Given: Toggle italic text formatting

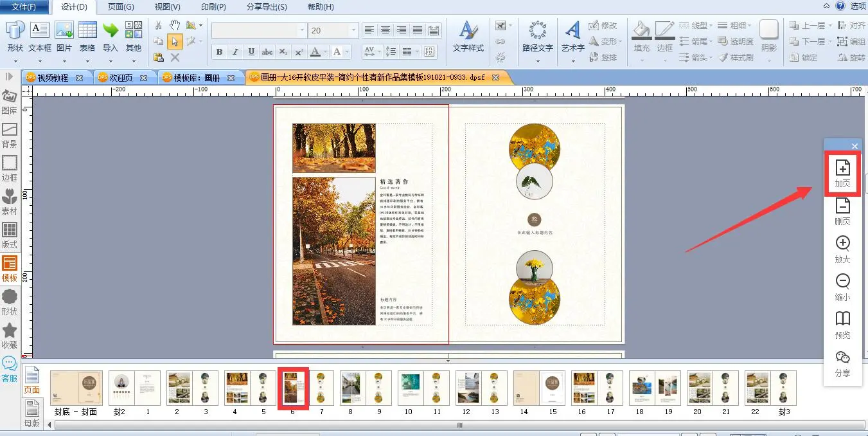Looking at the screenshot, I should 235,52.
